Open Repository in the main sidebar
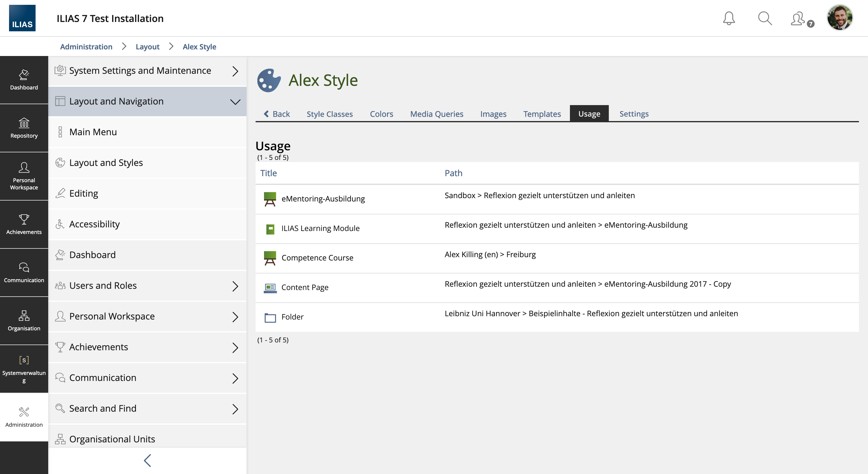 (24, 128)
